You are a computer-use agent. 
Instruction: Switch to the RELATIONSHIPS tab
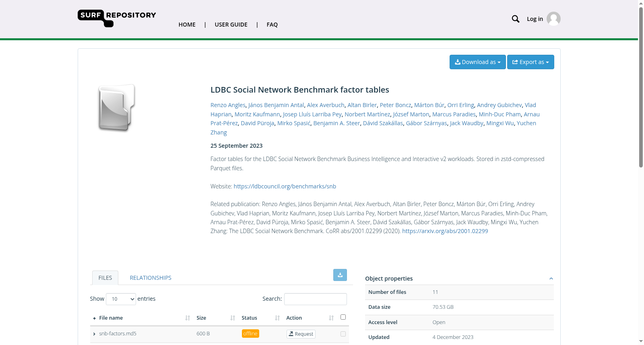[x=151, y=278]
